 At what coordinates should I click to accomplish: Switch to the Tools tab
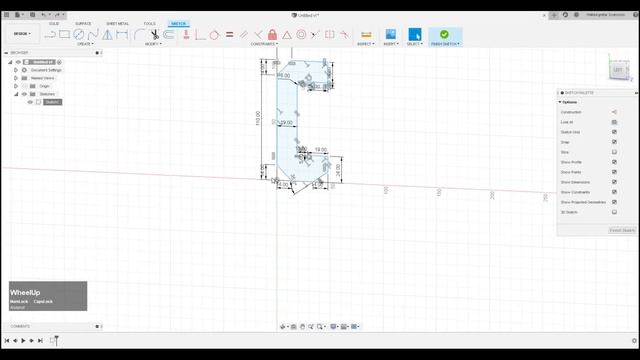pyautogui.click(x=149, y=24)
